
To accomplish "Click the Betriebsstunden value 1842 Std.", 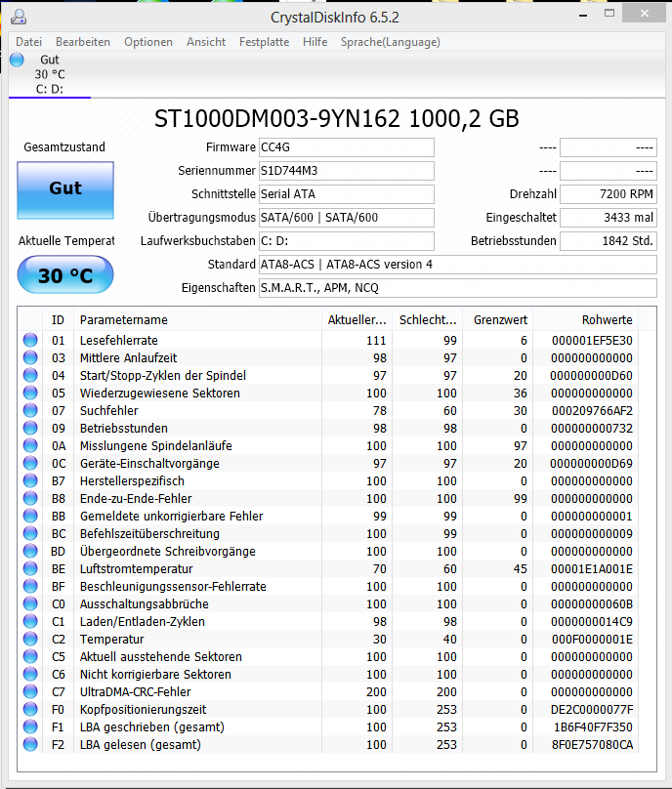I will (x=609, y=241).
